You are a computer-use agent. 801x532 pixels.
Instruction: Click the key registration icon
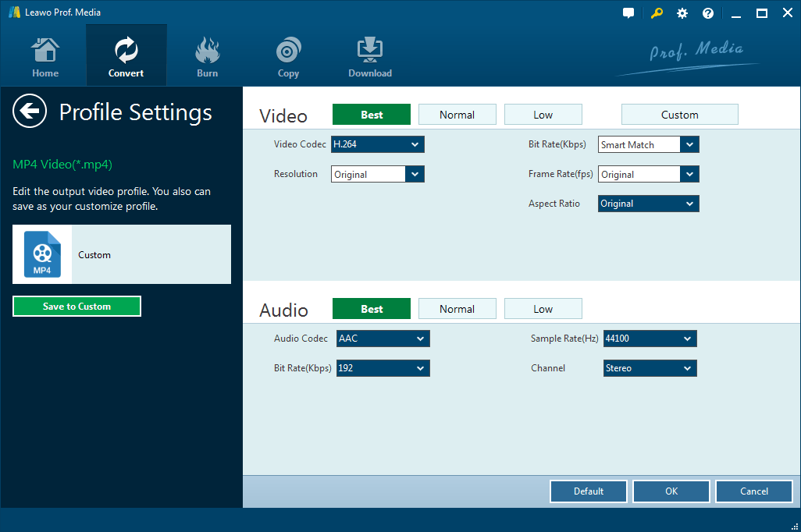[x=657, y=13]
